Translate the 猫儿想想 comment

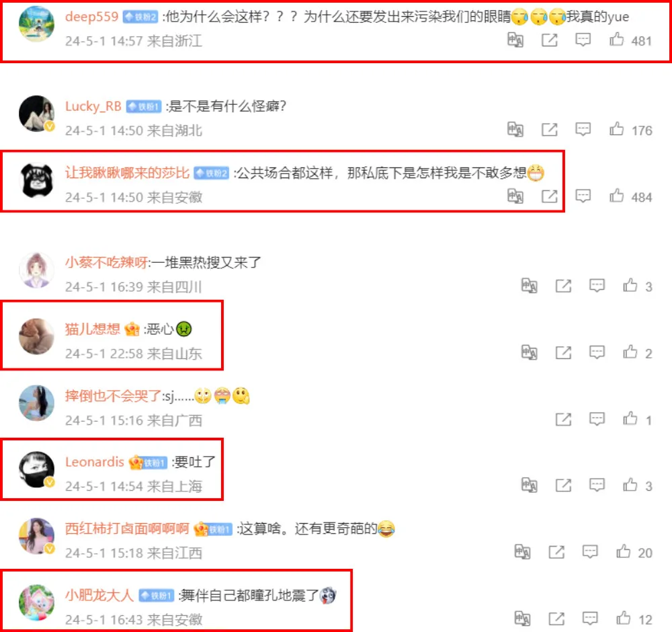(x=529, y=352)
